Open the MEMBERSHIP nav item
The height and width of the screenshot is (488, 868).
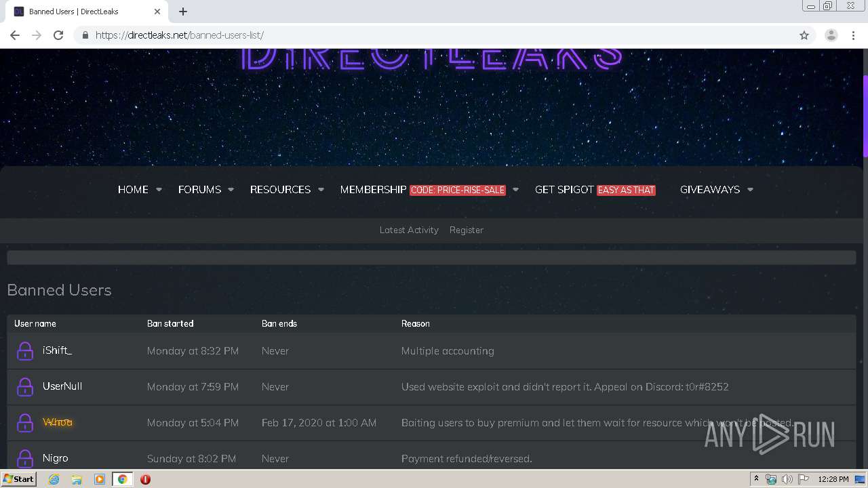[x=373, y=190]
